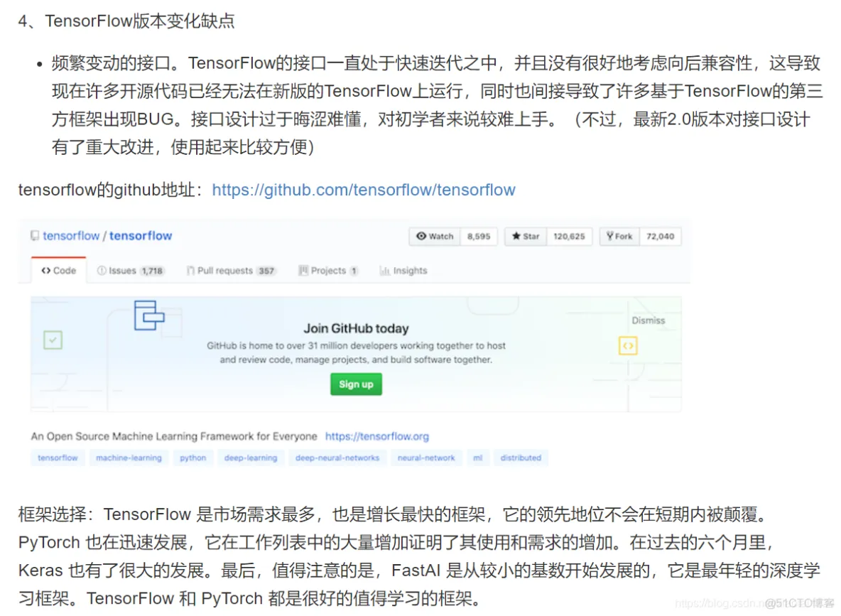Click the blue windows illustration icon in banner
This screenshot has height=616, width=841.
(148, 315)
